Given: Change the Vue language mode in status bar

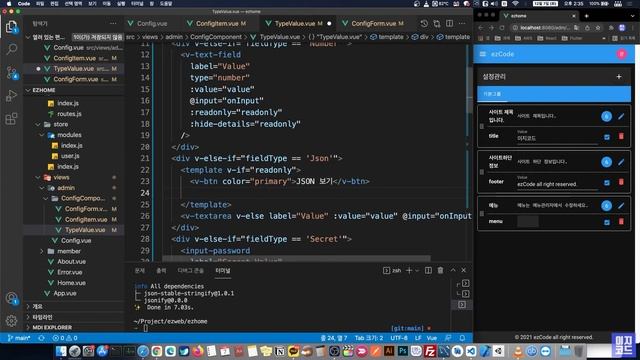Looking at the screenshot, I should pos(432,338).
